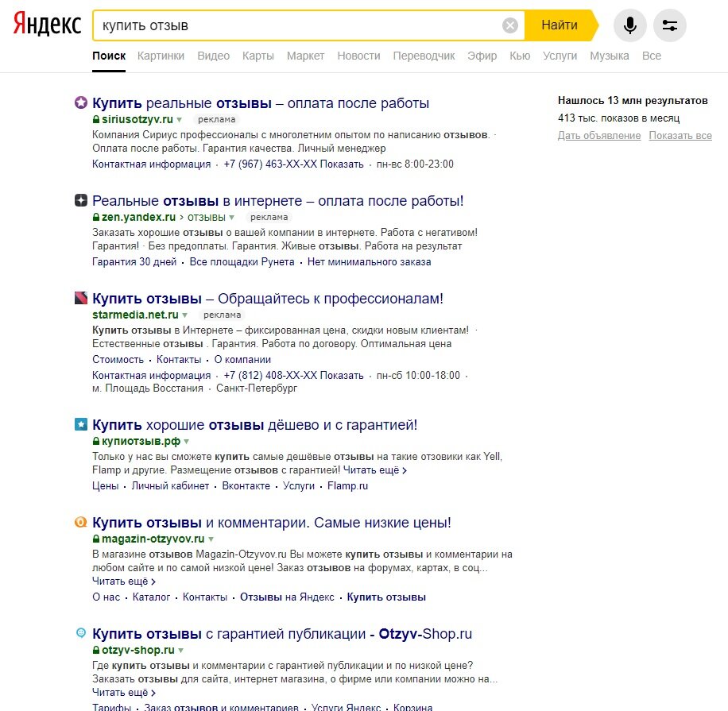Open the Flamp.ru sitelink
This screenshot has width=728, height=711.
347,486
